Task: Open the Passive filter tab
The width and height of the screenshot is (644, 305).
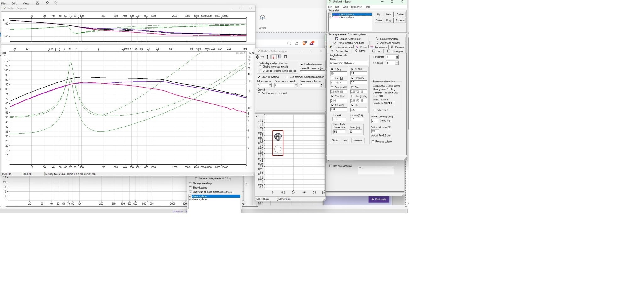Action: (x=340, y=51)
